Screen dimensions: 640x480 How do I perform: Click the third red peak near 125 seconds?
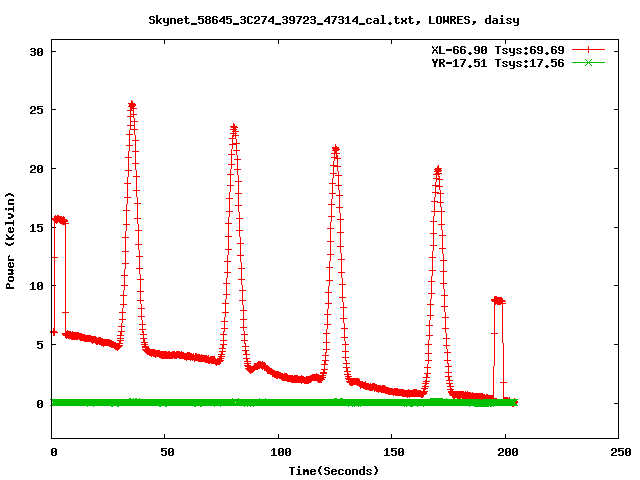tap(336, 149)
